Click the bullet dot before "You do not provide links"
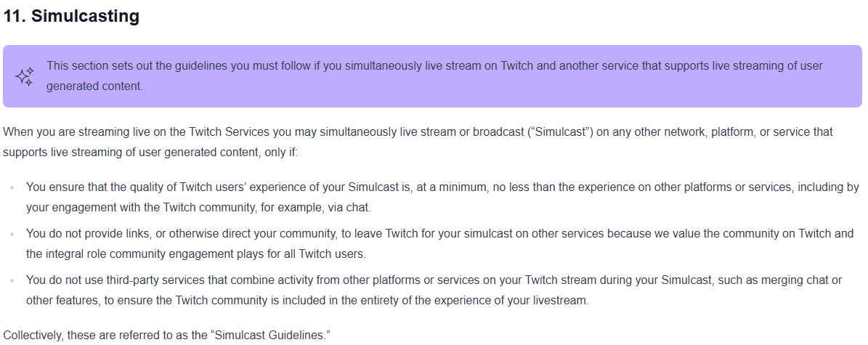 (x=12, y=235)
